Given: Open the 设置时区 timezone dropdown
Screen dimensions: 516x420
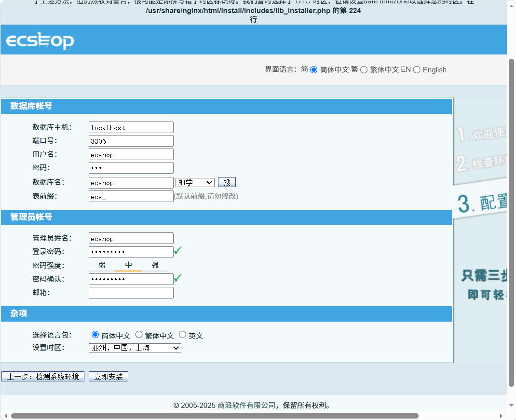Looking at the screenshot, I should pos(135,348).
